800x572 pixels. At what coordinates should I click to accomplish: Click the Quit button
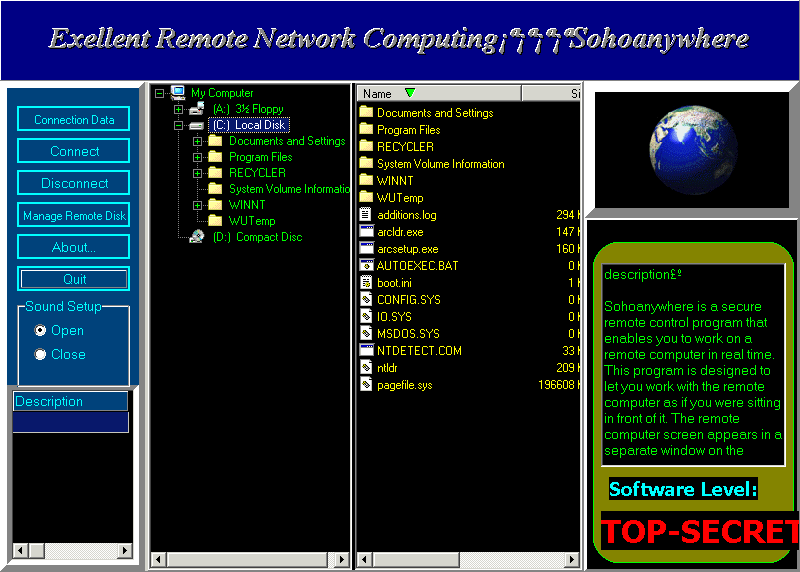point(74,279)
